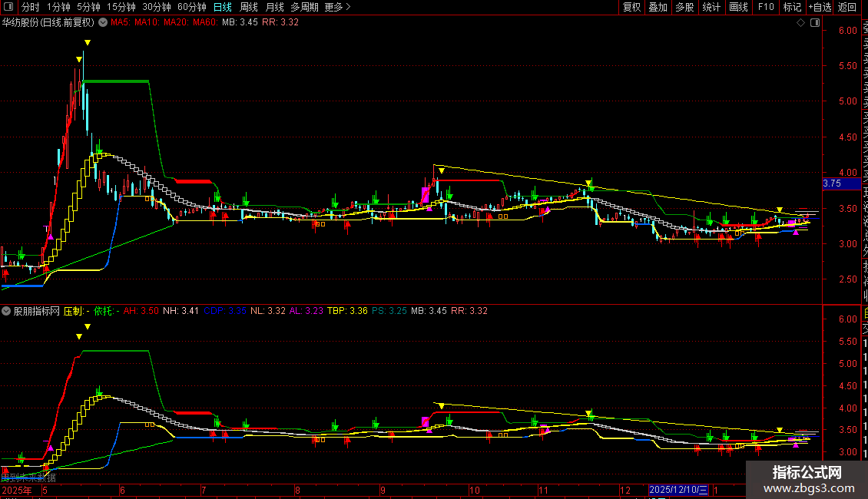Click the AL: 3.23 indicator value

306,311
